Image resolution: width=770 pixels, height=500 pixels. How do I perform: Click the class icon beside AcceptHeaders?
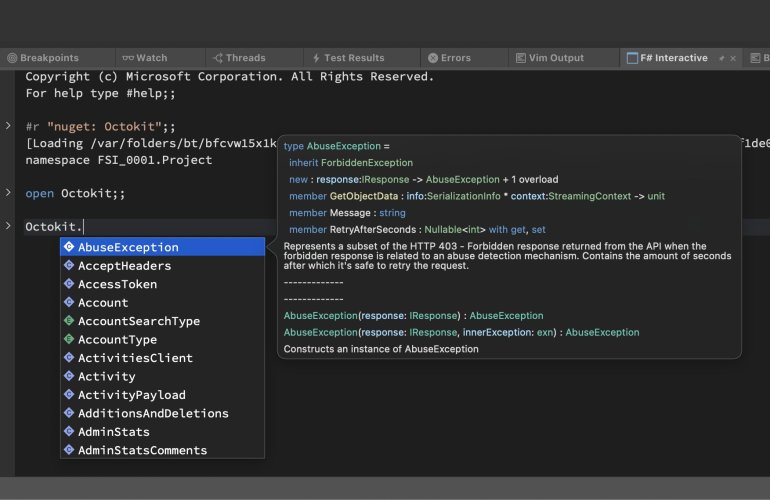[69, 266]
